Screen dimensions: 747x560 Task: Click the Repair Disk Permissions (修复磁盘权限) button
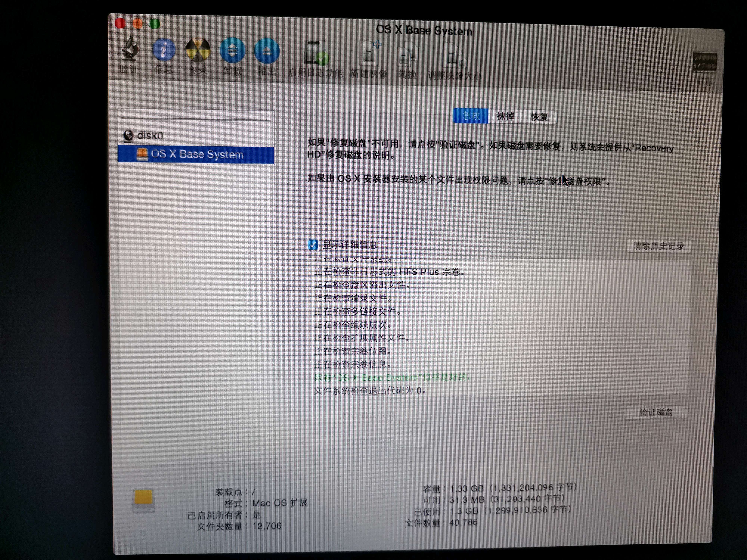pyautogui.click(x=367, y=441)
